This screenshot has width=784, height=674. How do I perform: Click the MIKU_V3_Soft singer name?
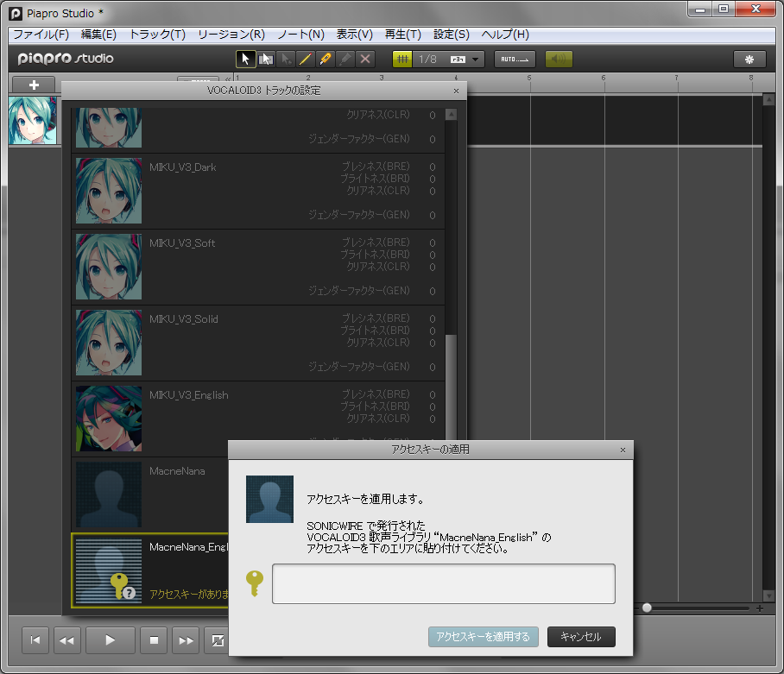pos(182,243)
